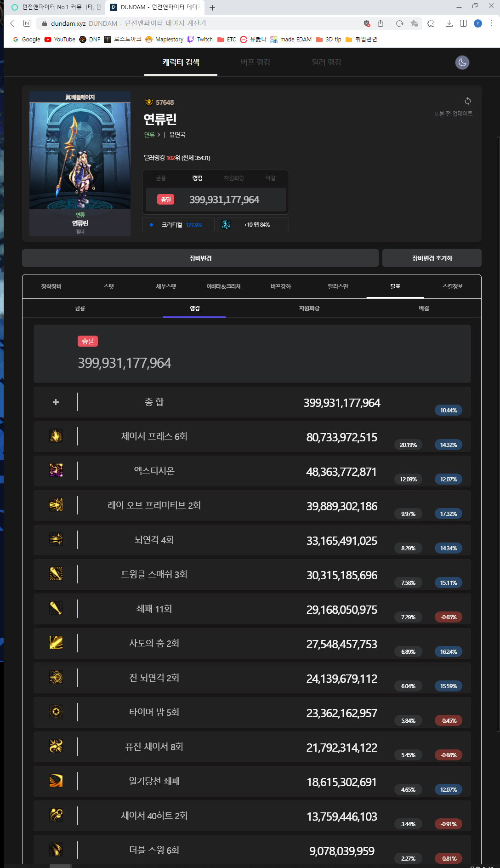This screenshot has height=868, width=500.
Task: Switch to the 버프 랭킹 tab
Action: 256,63
